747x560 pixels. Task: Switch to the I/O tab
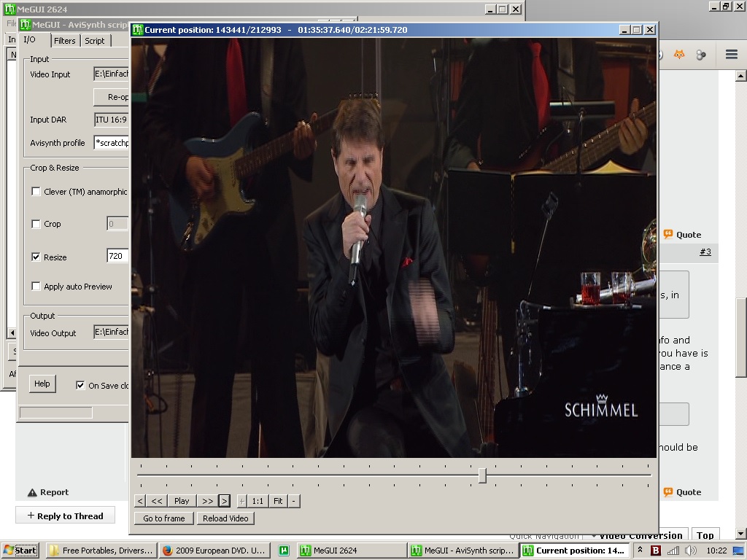(x=30, y=39)
